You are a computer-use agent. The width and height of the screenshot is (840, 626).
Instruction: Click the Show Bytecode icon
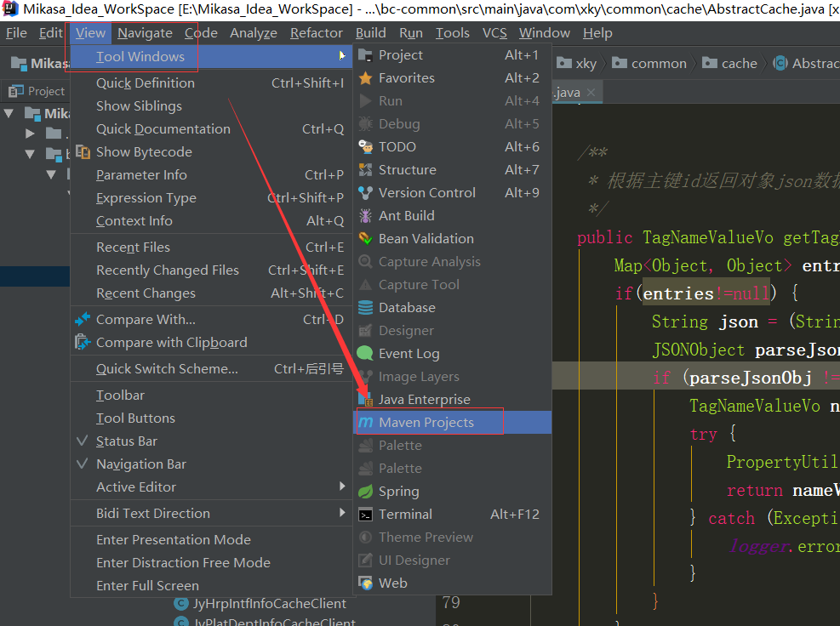pos(83,151)
